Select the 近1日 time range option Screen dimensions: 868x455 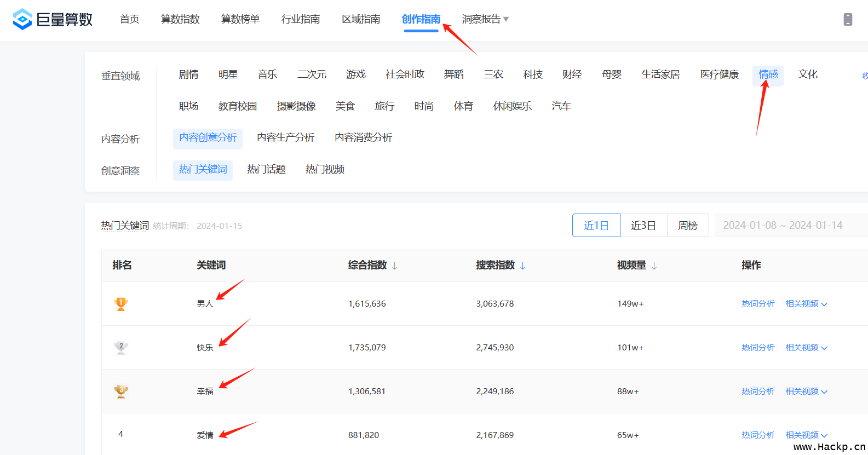coord(596,226)
